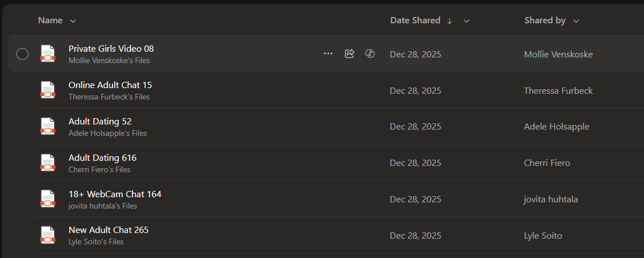Click the file icon of 18+ WebCam Chat 164

click(48, 199)
